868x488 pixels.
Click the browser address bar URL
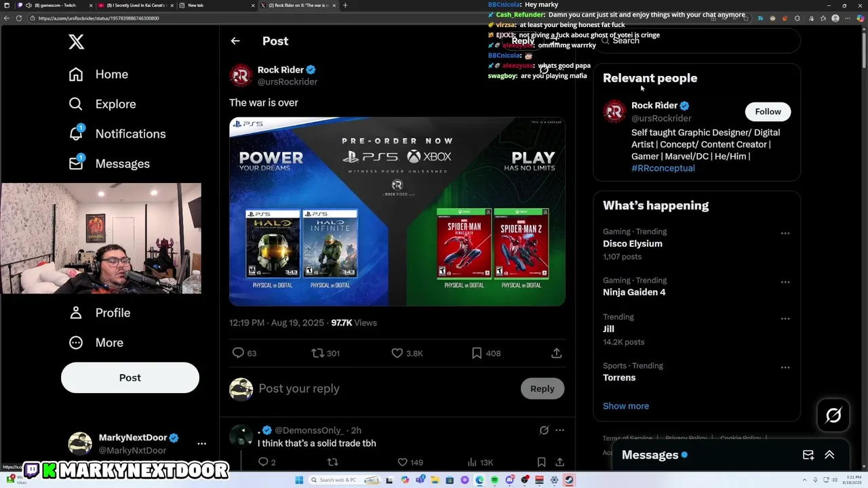[x=99, y=18]
